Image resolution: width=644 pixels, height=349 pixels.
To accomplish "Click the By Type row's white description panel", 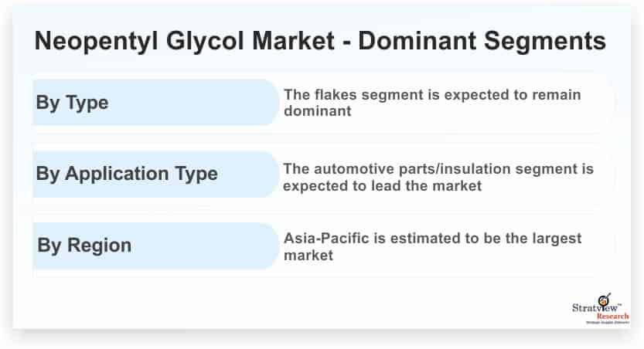I will (447, 103).
